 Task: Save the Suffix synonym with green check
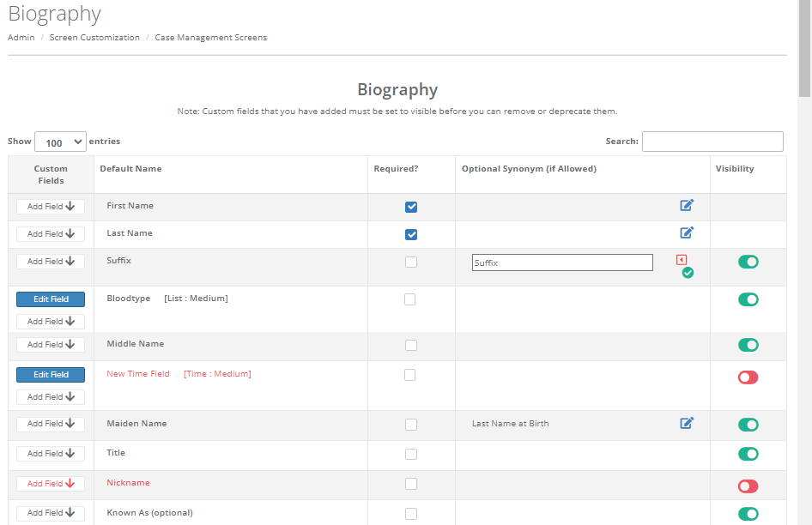pos(687,273)
